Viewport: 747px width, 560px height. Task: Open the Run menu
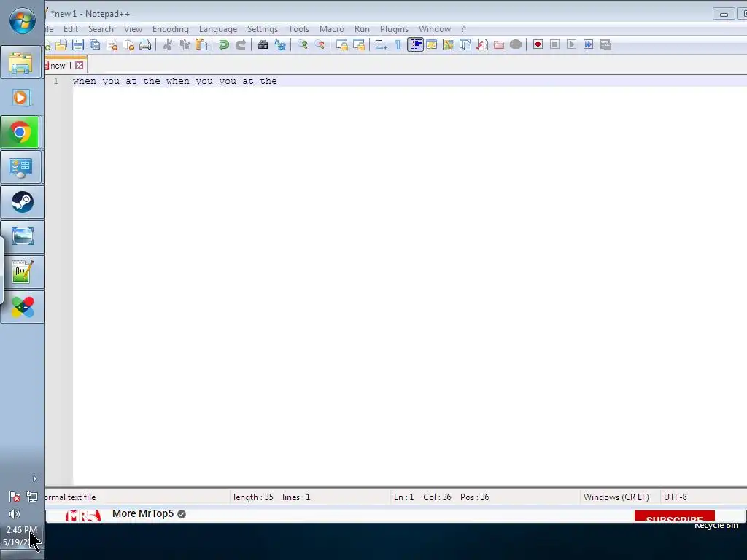362,29
